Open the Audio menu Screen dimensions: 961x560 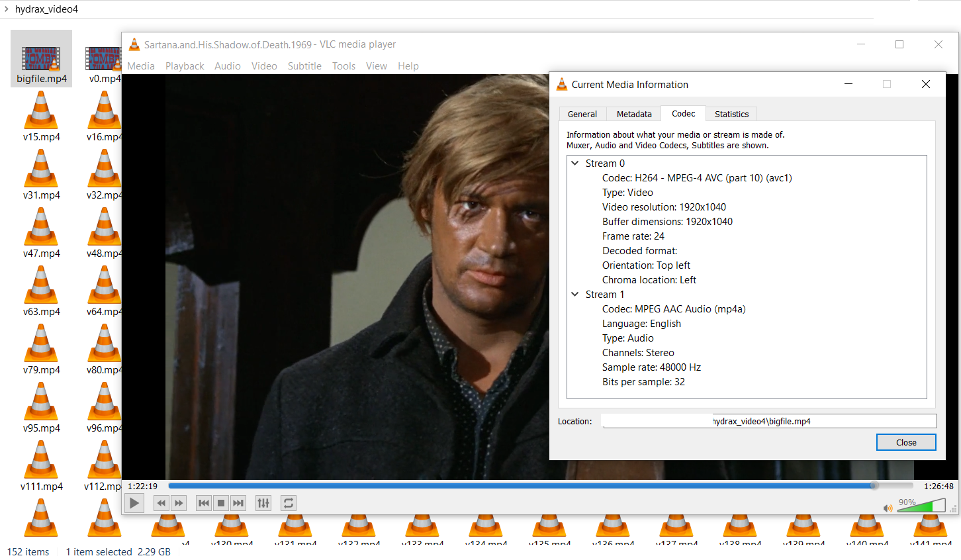pos(228,66)
